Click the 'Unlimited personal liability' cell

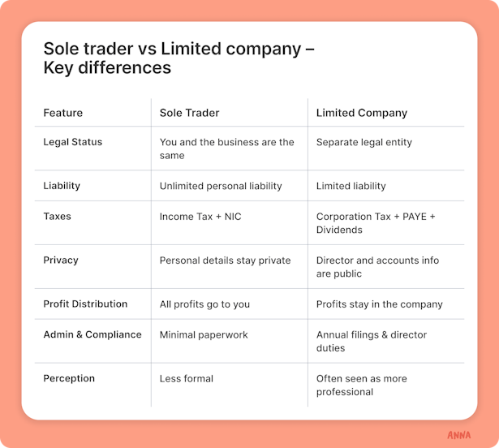point(221,186)
